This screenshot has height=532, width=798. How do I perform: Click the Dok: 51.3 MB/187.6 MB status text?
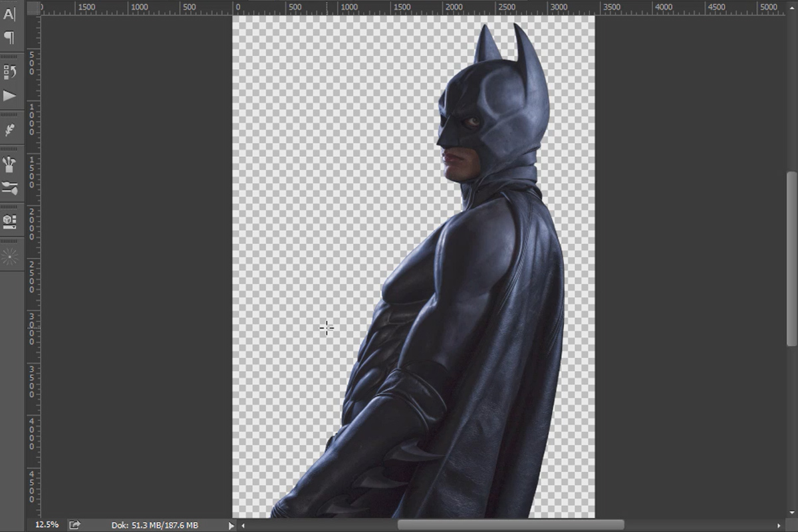coord(154,525)
